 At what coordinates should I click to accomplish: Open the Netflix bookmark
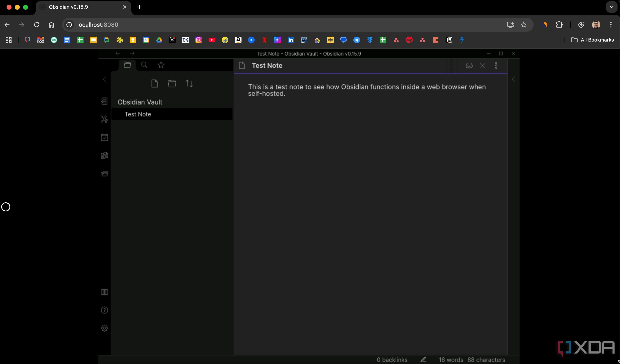(x=265, y=40)
